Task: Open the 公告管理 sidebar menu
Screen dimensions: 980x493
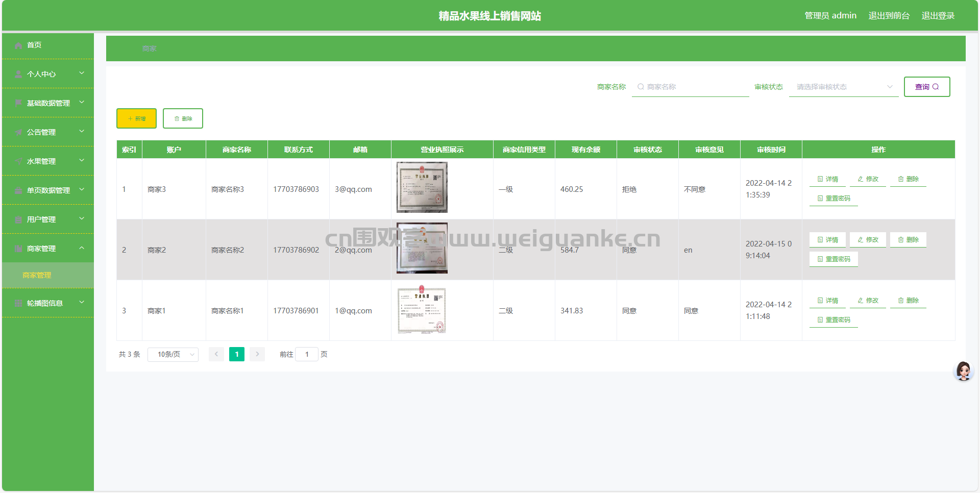Action: coord(48,132)
